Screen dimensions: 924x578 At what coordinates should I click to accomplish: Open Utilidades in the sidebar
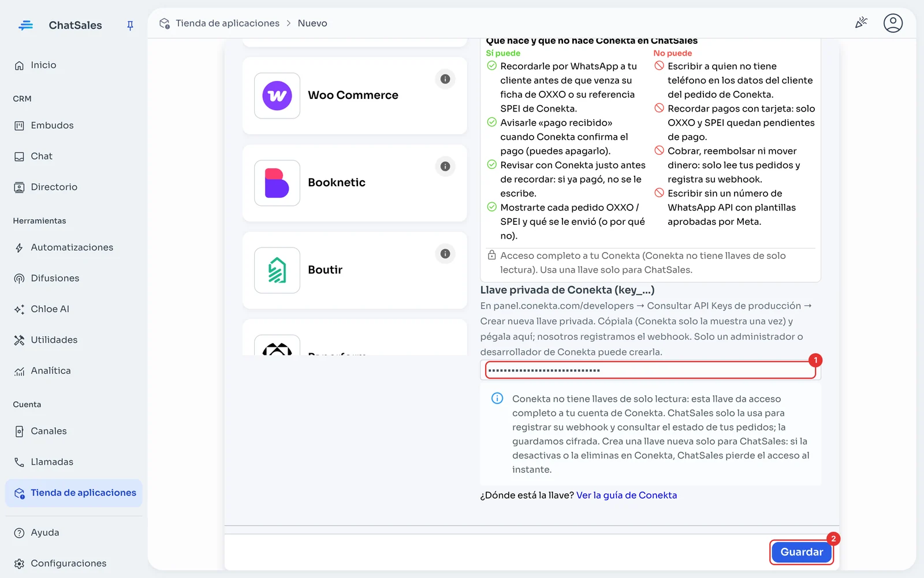(x=74, y=340)
